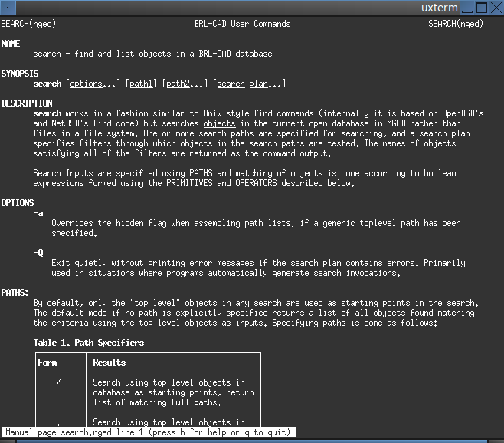
Task: Click the 'Results' table column header
Action: coord(110,362)
